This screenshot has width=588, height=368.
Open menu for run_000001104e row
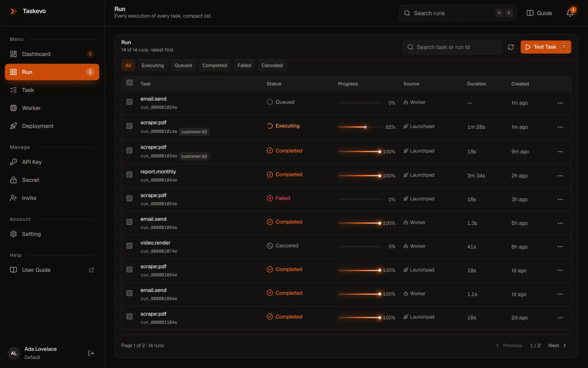[x=560, y=318]
